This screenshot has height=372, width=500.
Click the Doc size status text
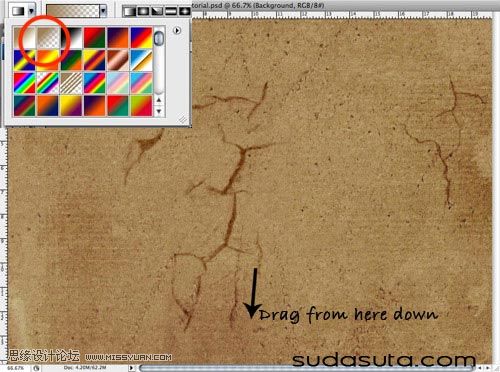click(x=85, y=368)
